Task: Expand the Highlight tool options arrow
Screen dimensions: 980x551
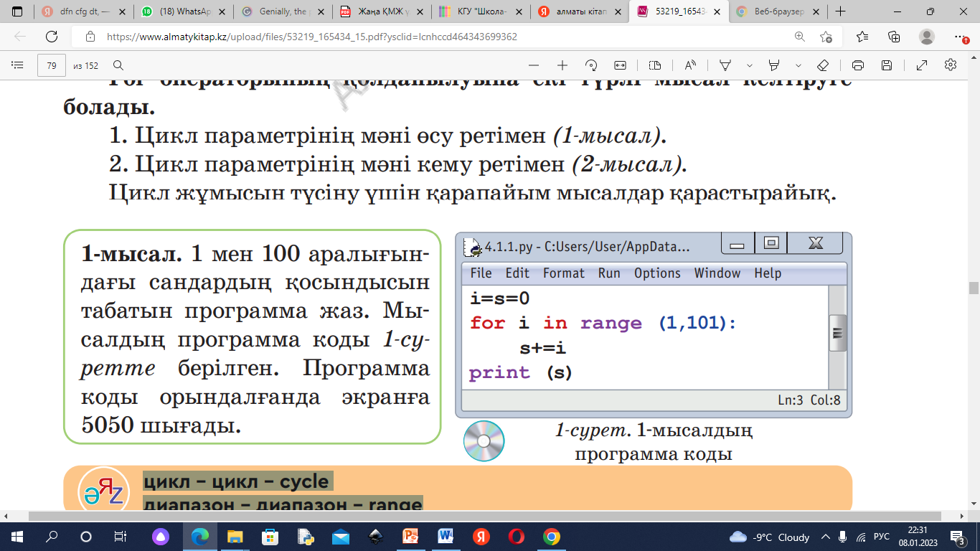Action: point(798,65)
